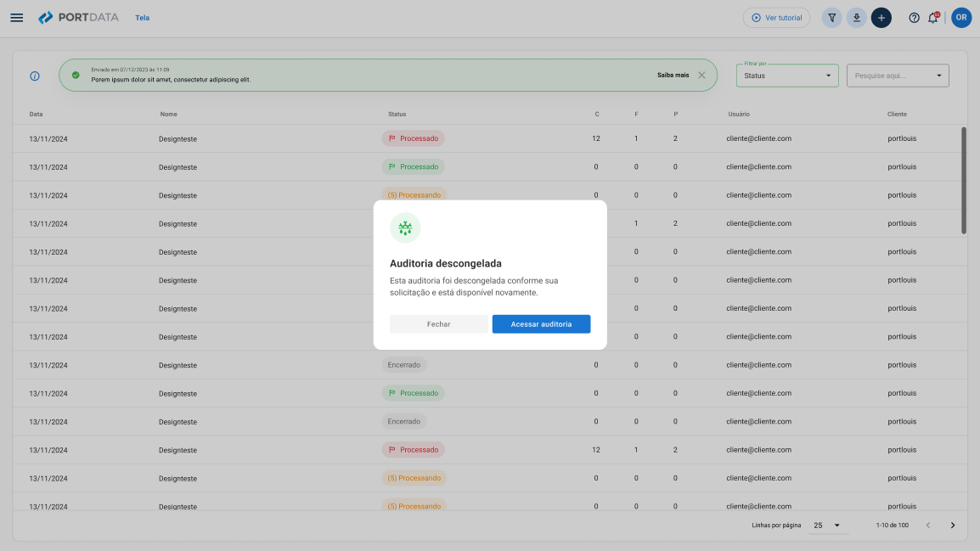
Task: Click the table vertical scrollbar
Action: [963, 180]
